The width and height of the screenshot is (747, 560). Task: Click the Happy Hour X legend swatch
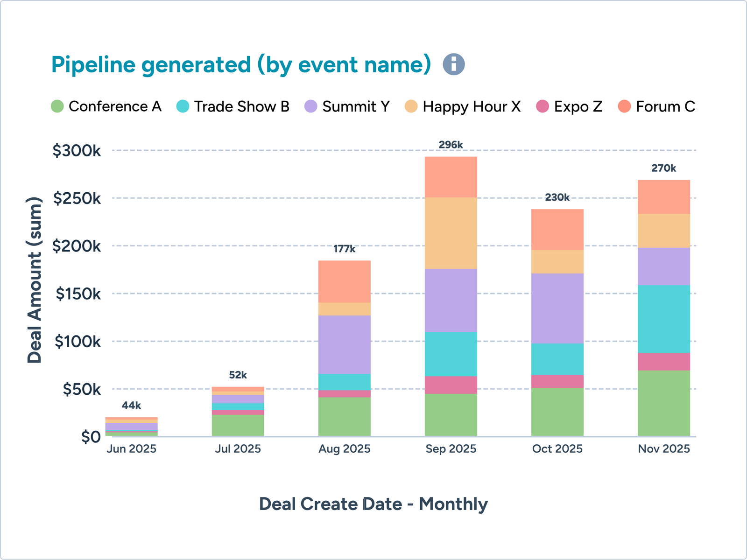point(411,106)
